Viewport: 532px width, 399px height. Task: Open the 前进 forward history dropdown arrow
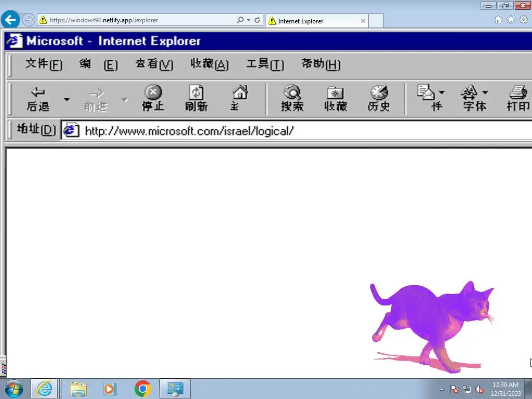click(x=125, y=100)
